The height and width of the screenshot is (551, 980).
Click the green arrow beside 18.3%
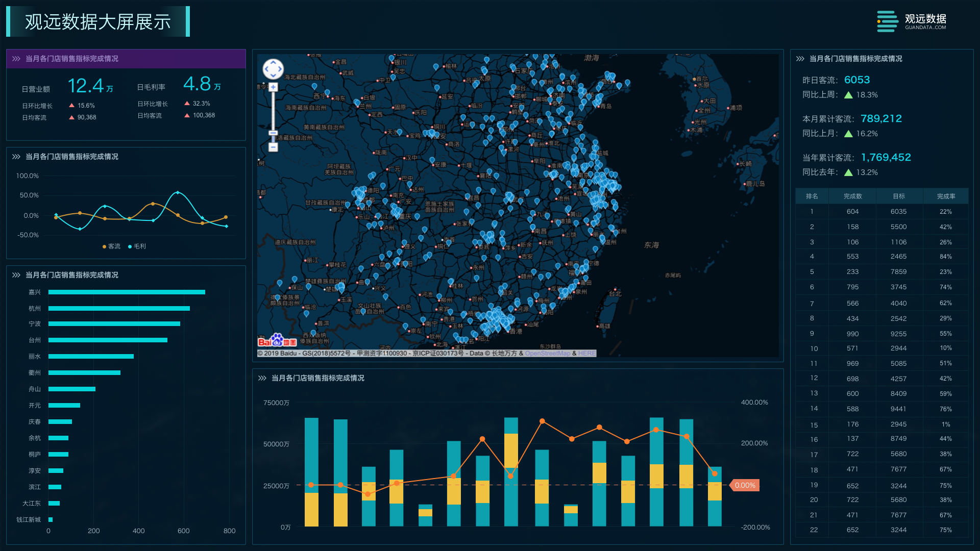848,95
